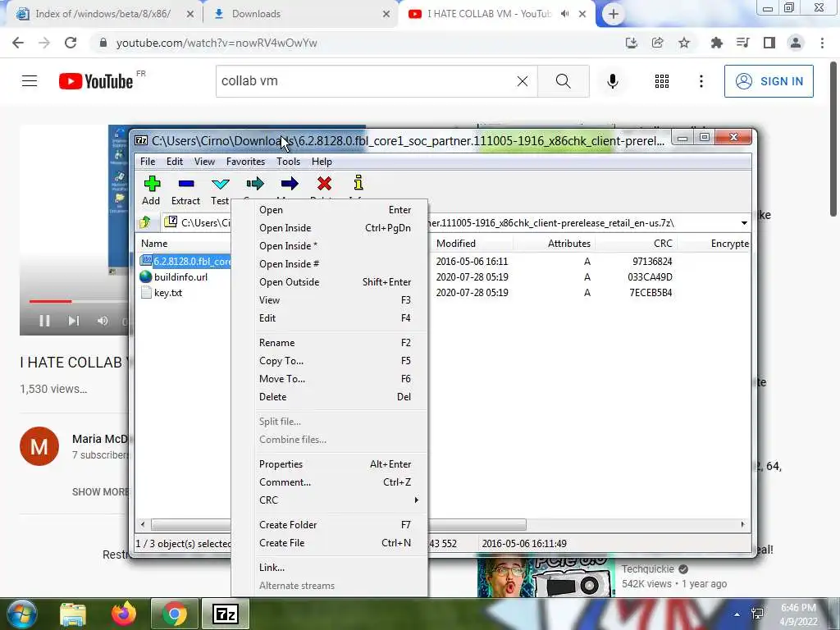Click the voice search microphone icon
840x630 pixels.
(x=612, y=81)
